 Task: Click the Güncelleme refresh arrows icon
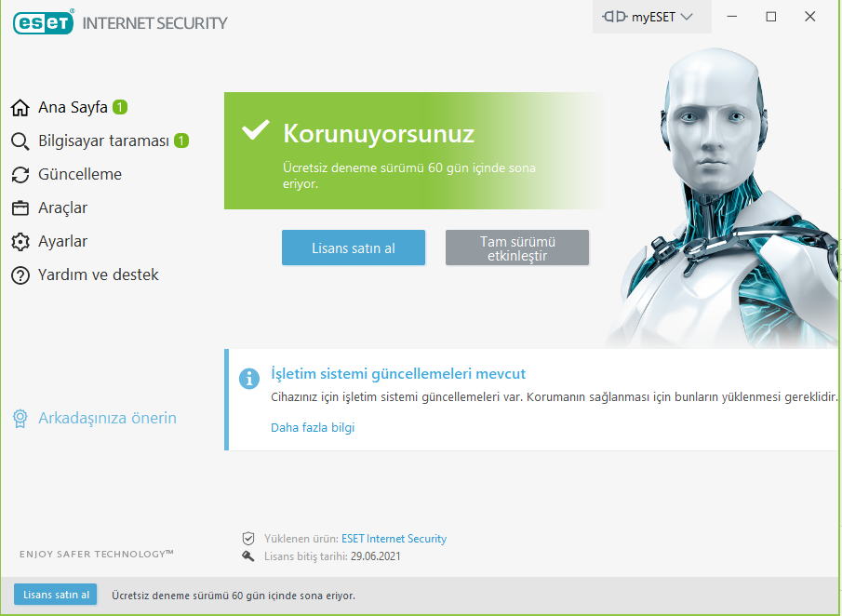[x=20, y=175]
